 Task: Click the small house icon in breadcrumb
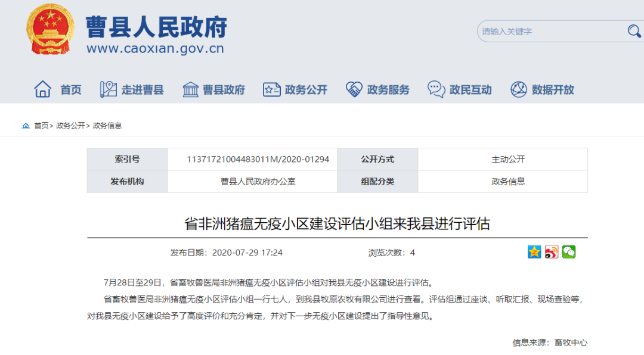(x=26, y=126)
